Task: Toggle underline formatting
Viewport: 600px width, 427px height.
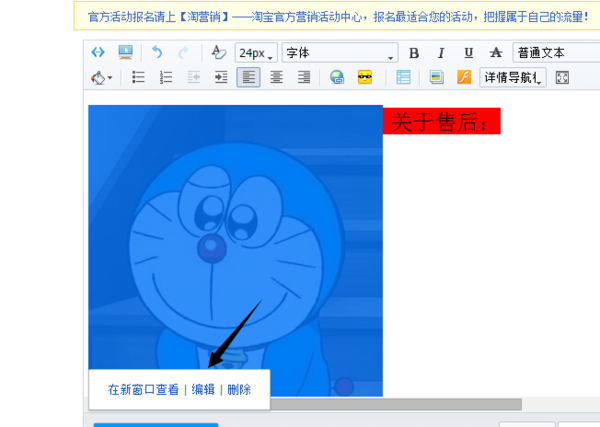Action: 468,53
